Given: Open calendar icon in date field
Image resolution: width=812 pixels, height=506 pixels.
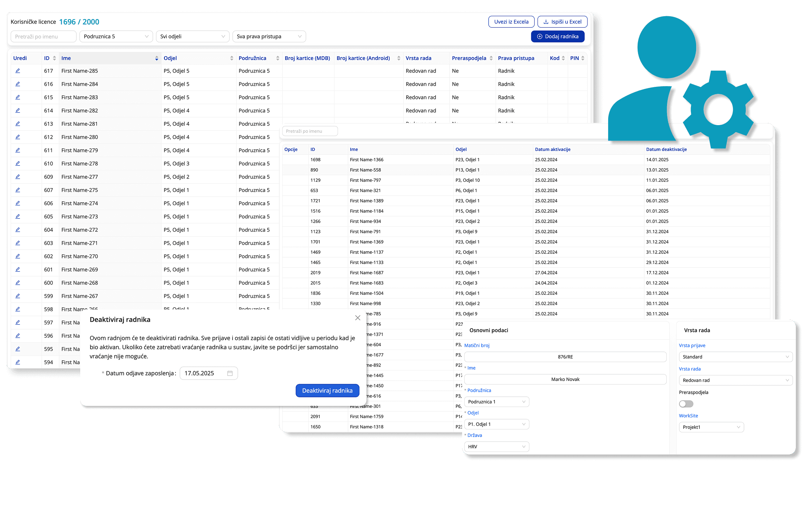Looking at the screenshot, I should (x=230, y=373).
